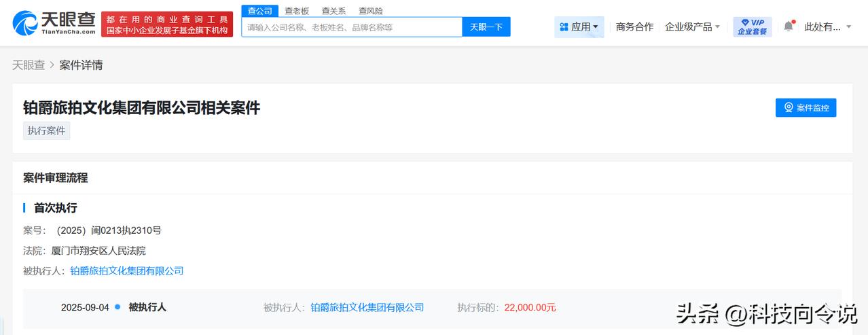Viewport: 868px width, 335px height.
Task: Open the VIP 企业套餐 badge
Action: click(753, 27)
